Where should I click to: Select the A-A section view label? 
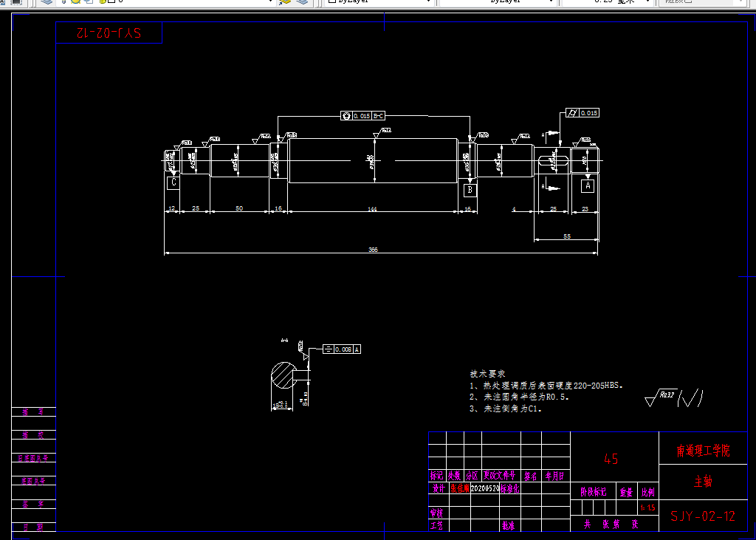(284, 341)
